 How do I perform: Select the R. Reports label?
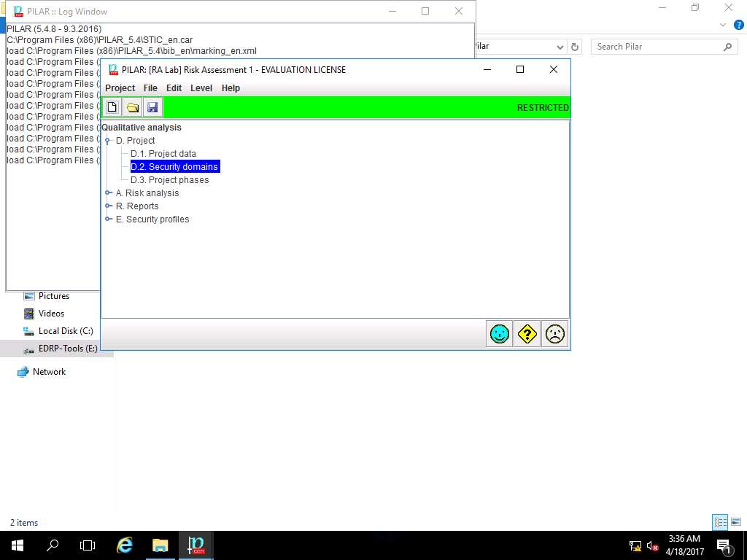point(137,206)
